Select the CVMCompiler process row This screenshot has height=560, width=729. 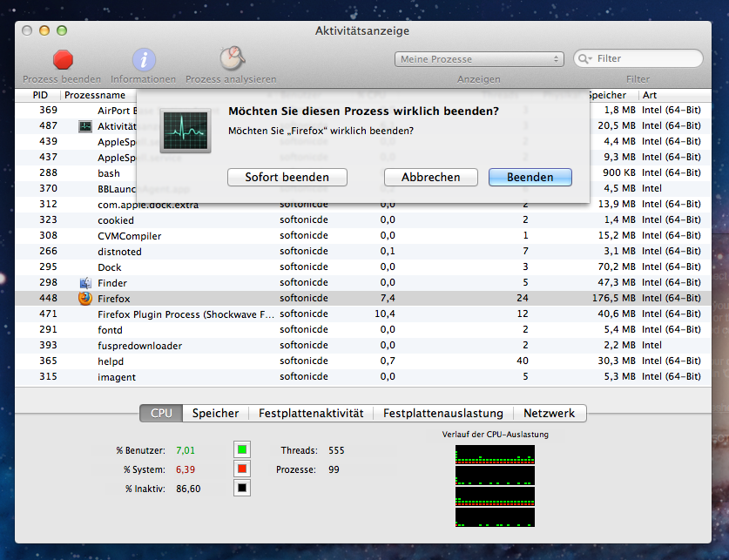click(x=363, y=236)
